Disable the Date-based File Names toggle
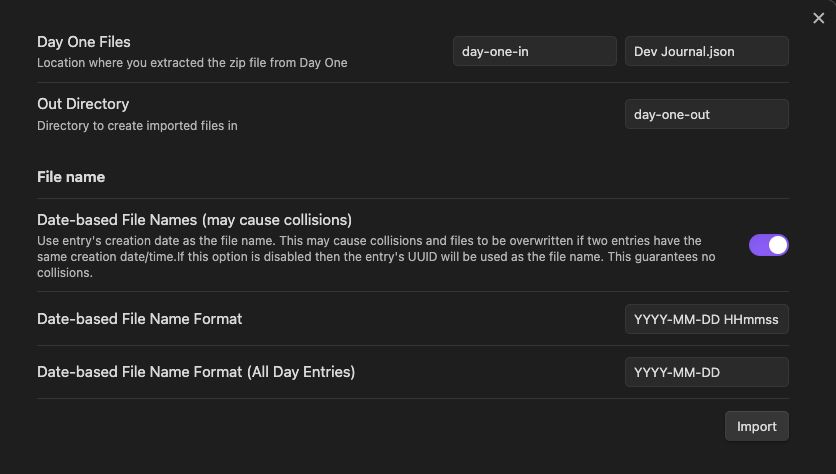The image size is (836, 474). click(x=768, y=245)
